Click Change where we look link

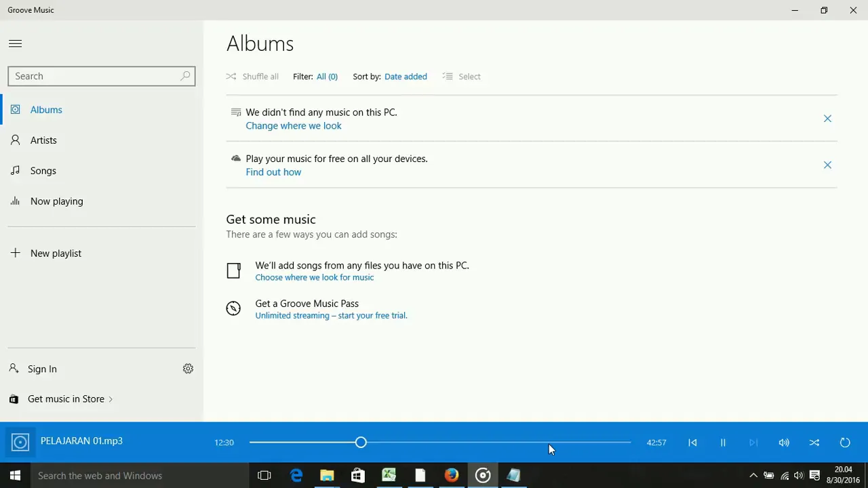(x=294, y=126)
